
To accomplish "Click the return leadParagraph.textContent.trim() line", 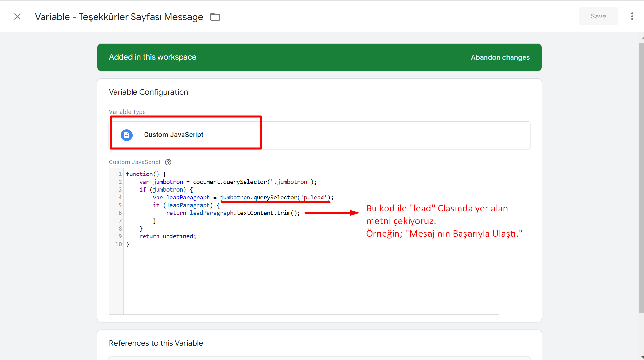I will 233,213.
